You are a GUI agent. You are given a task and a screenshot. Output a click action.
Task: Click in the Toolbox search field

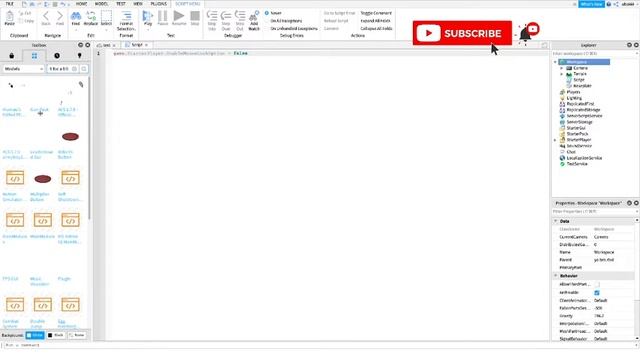tap(62, 69)
